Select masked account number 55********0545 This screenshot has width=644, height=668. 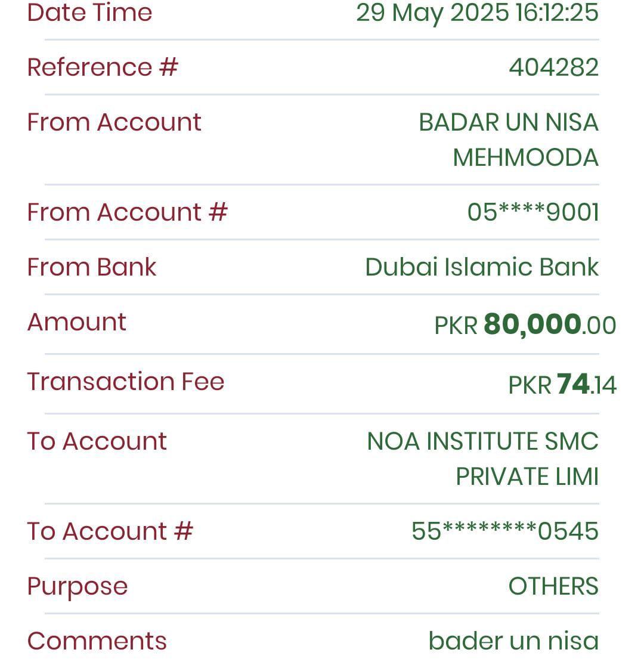pyautogui.click(x=505, y=531)
